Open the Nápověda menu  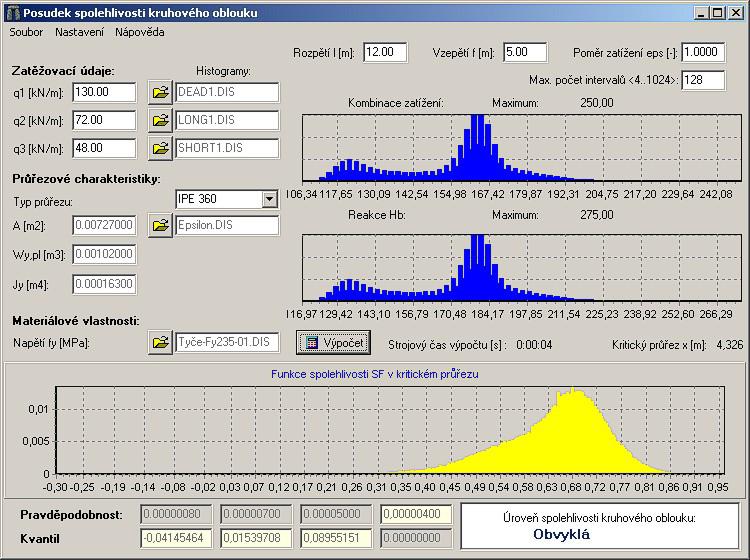pos(140,33)
